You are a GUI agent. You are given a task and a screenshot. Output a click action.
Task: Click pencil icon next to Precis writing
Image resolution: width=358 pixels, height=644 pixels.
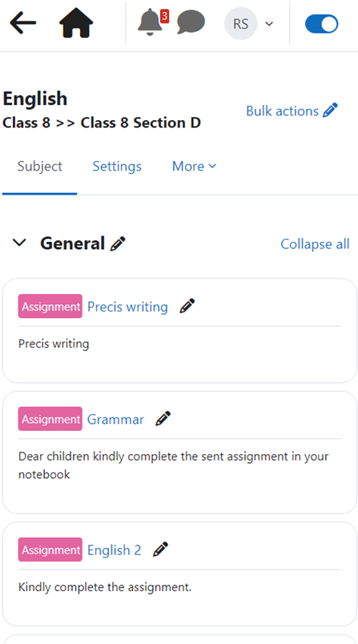[x=187, y=307]
